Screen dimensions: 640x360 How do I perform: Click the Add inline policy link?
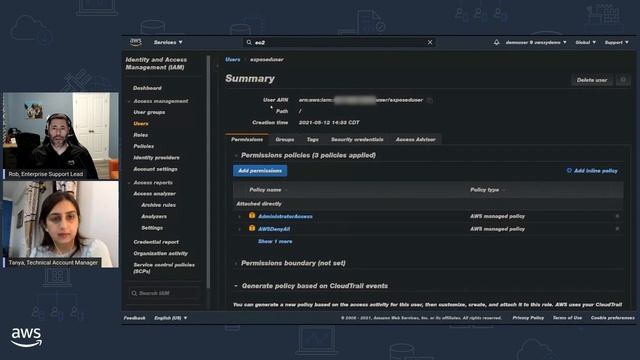[x=596, y=171]
